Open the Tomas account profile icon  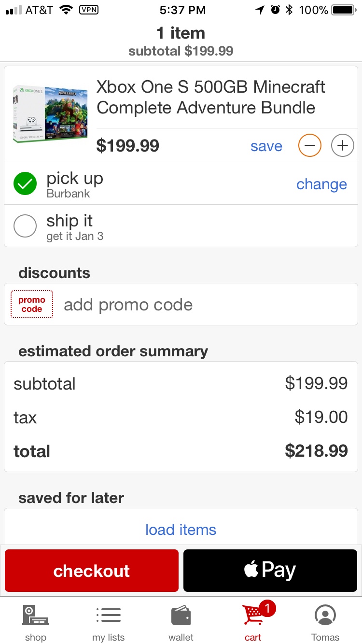(x=325, y=616)
